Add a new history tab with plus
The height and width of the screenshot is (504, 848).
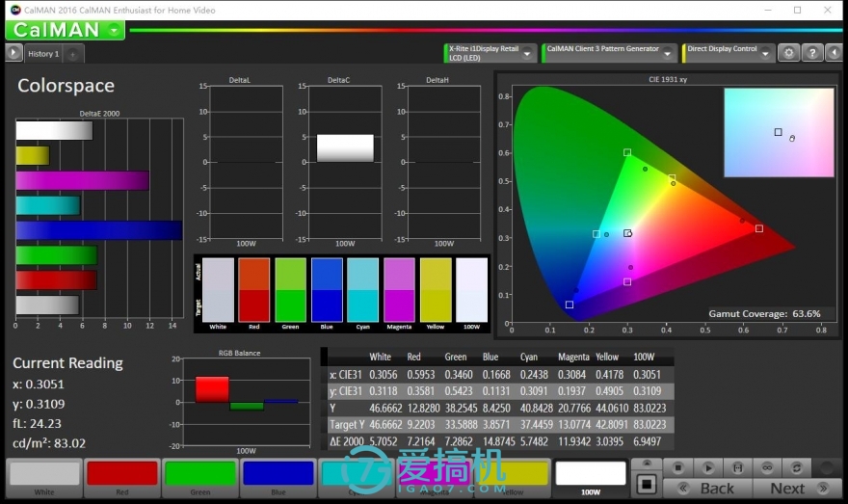pyautogui.click(x=73, y=54)
